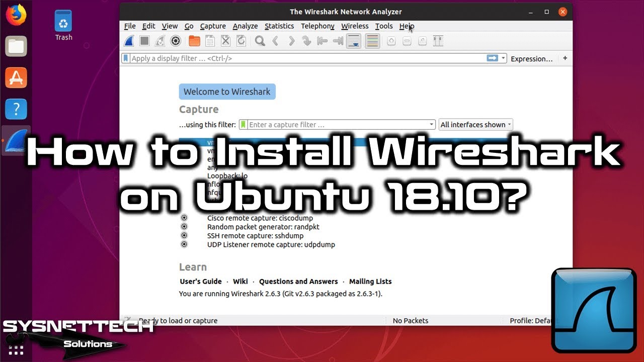Screen dimensions: 644x362
Task: Select the Trash icon on the desktop
Action: point(63,26)
